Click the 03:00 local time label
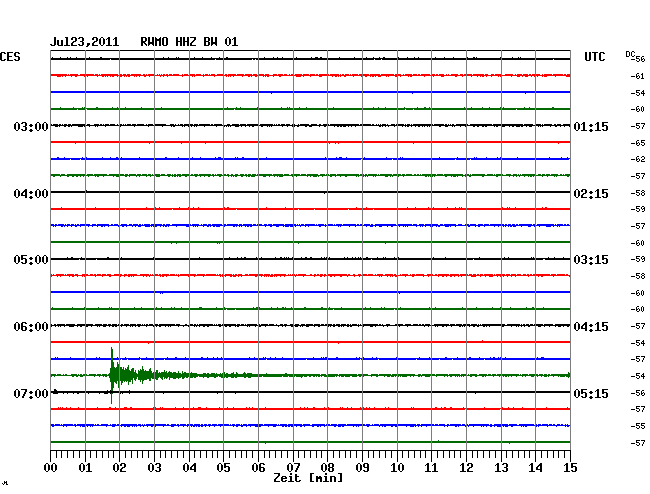 click(x=31, y=127)
